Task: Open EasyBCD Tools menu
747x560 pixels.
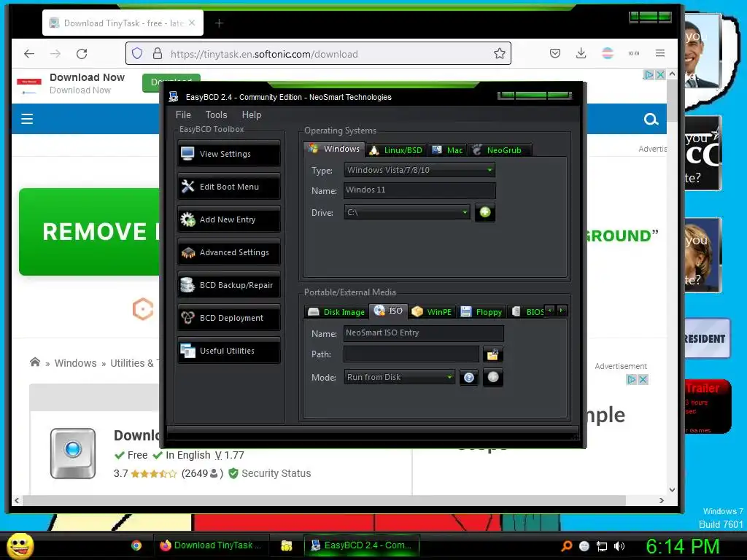Action: [x=216, y=114]
